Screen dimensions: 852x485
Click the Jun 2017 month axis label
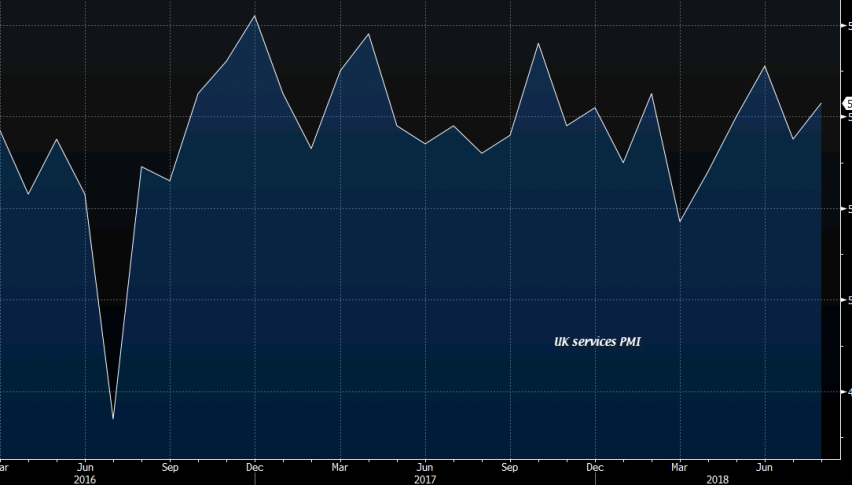425,467
